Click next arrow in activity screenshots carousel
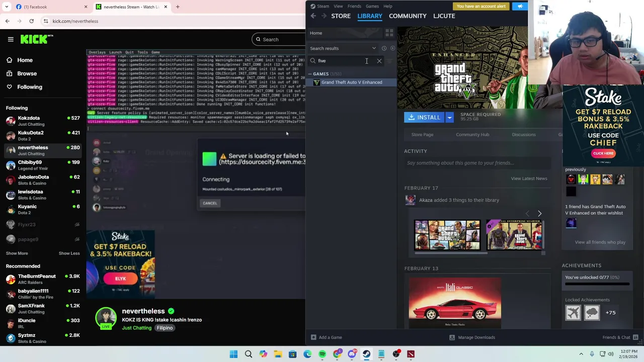The image size is (644, 362). coord(539,214)
